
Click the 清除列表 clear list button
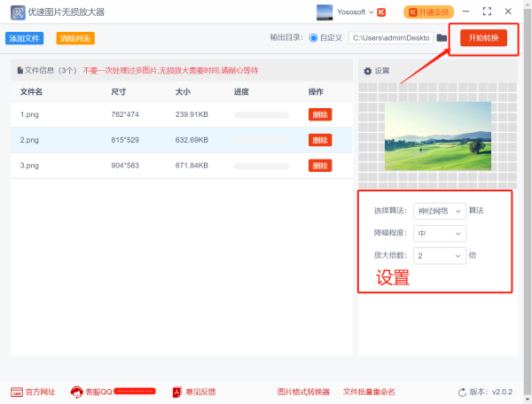[x=75, y=39]
